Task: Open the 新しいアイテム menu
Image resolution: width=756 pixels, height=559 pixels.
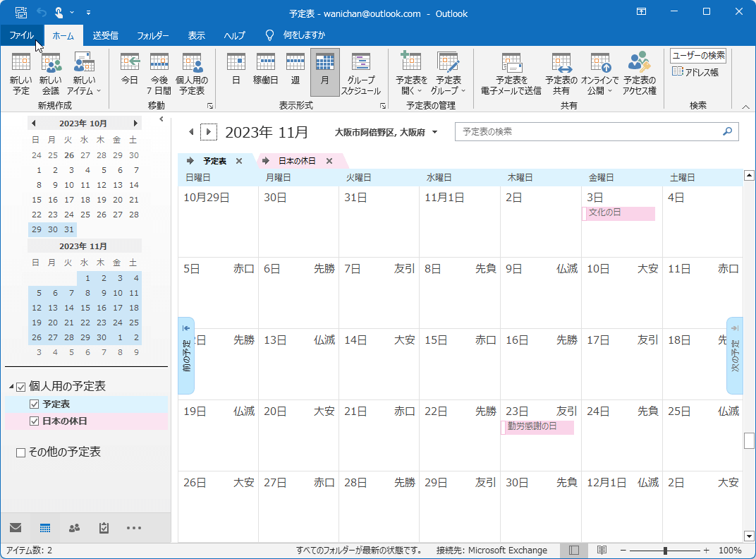Action: pyautogui.click(x=84, y=73)
